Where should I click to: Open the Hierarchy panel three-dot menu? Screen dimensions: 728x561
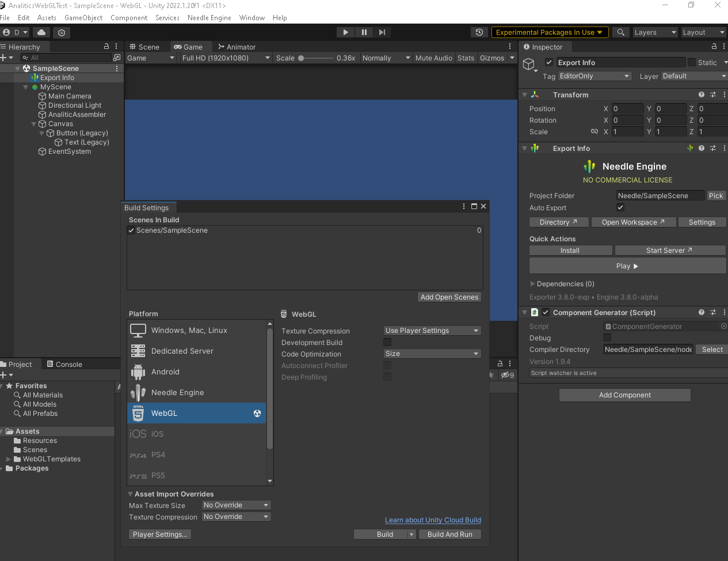tap(116, 46)
